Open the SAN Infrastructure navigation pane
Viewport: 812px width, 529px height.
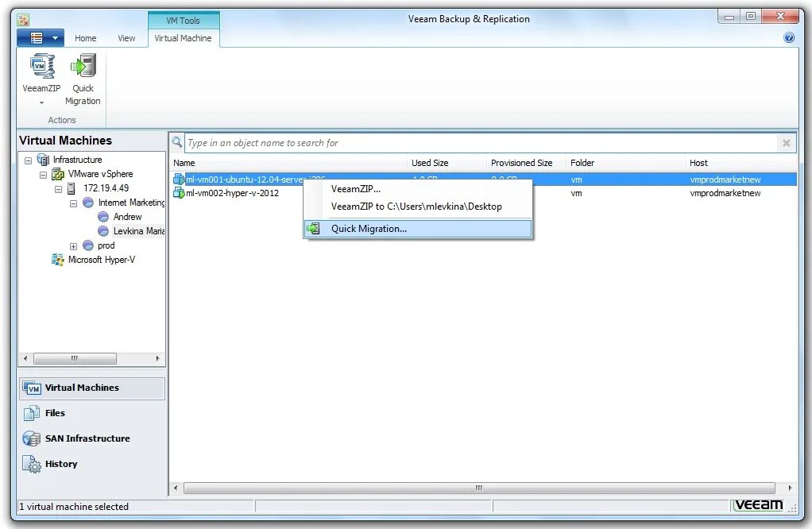coord(92,438)
